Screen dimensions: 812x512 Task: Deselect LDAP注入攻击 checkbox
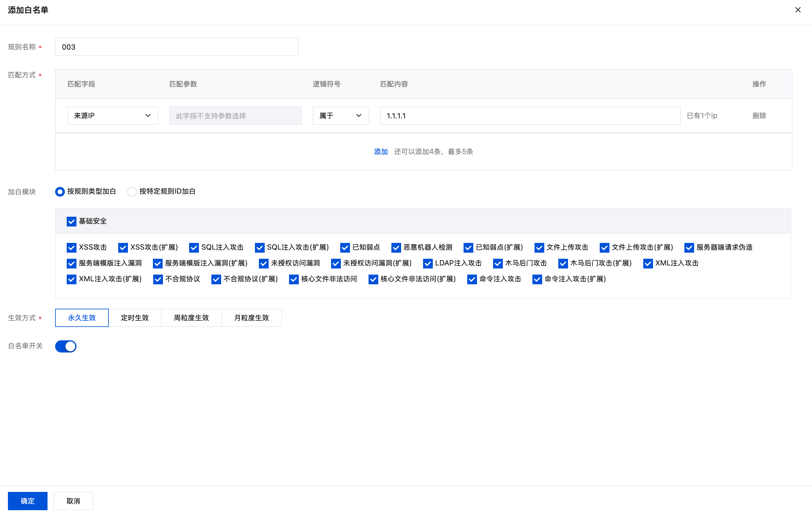tap(428, 264)
